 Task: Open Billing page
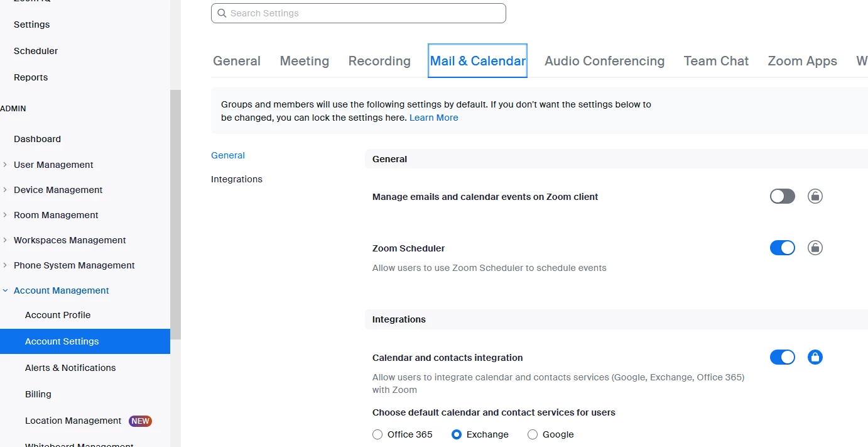(38, 394)
